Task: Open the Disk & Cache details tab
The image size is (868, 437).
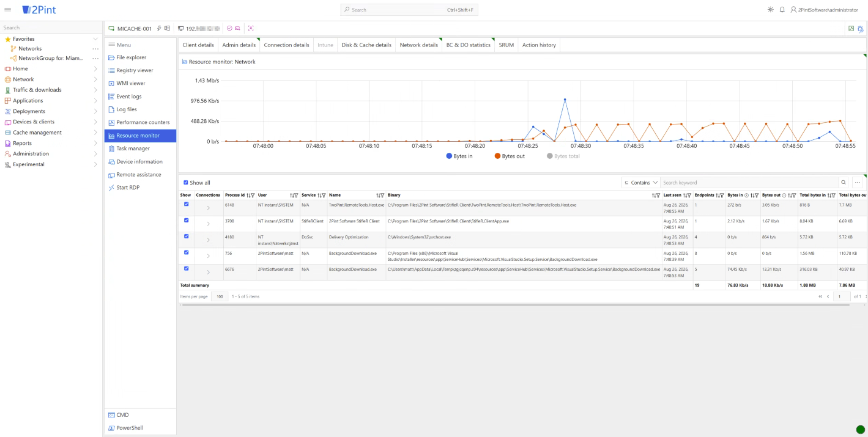Action: pyautogui.click(x=366, y=45)
